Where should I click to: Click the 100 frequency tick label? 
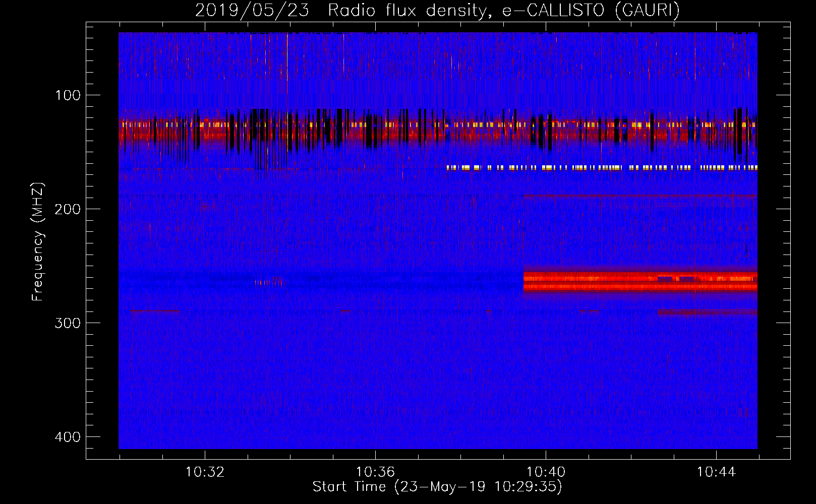coord(68,95)
